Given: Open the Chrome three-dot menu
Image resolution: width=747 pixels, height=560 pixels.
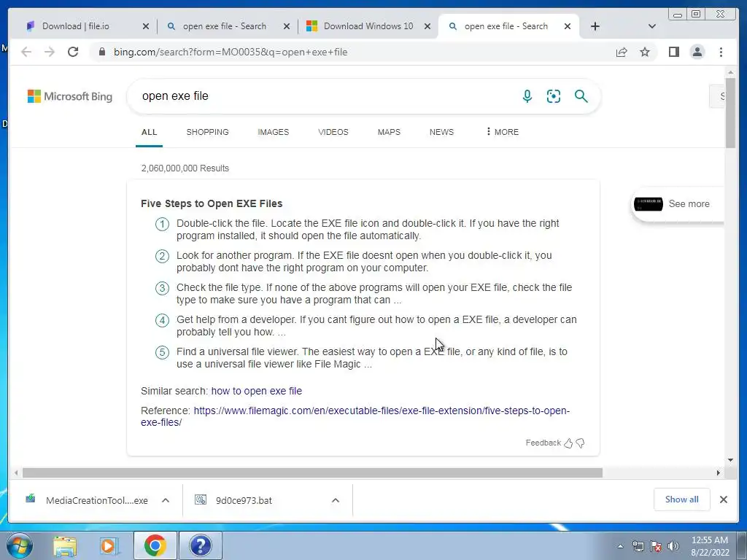Looking at the screenshot, I should (721, 52).
